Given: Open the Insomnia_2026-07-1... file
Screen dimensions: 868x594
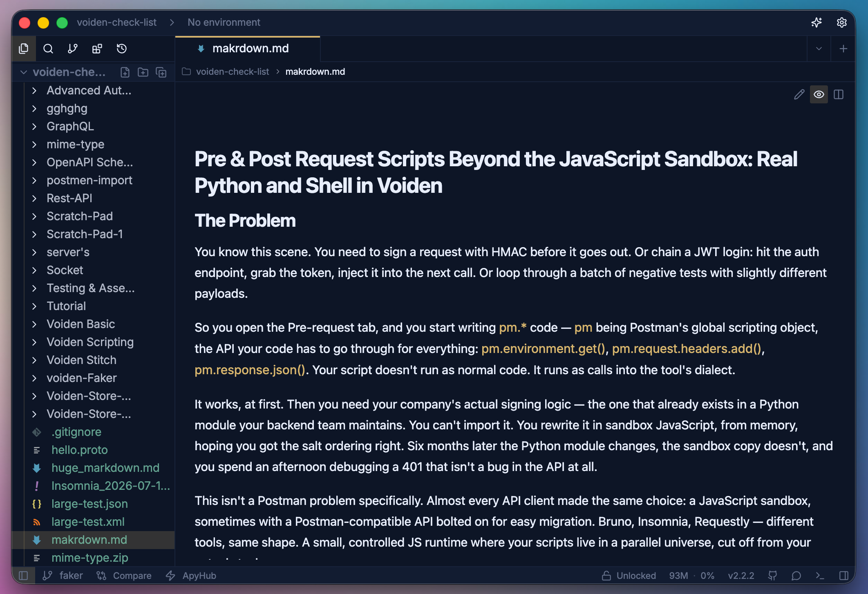Looking at the screenshot, I should (x=93, y=486).
